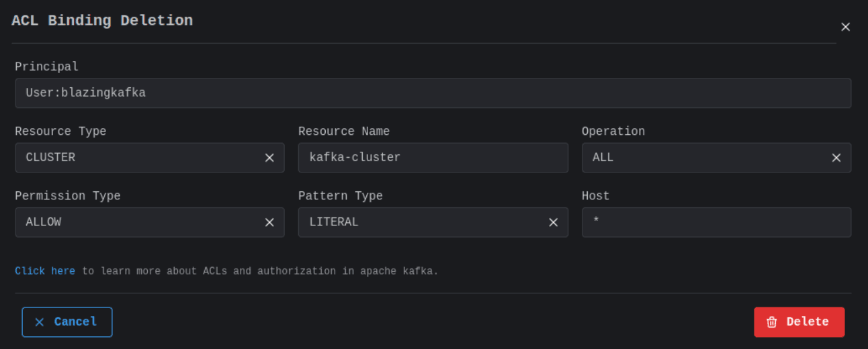Close the ACL Binding Deletion dialog
Screen dimensions: 868x349
[x=845, y=27]
